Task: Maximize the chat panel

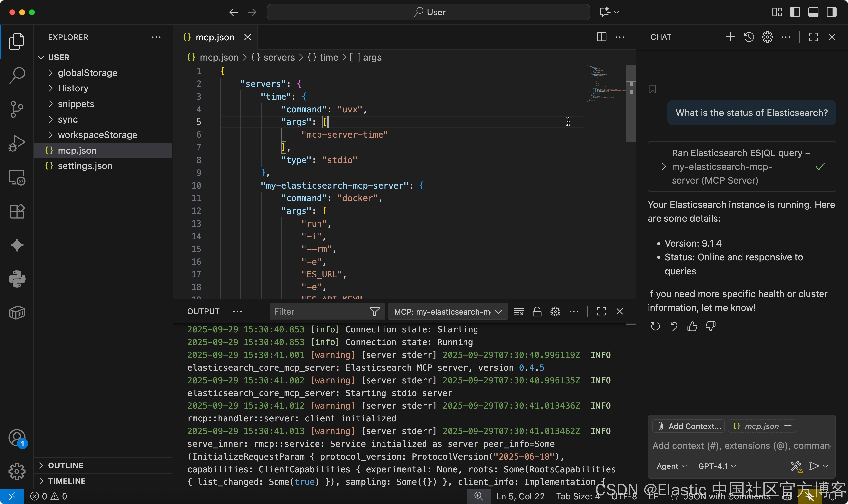Action: [813, 37]
